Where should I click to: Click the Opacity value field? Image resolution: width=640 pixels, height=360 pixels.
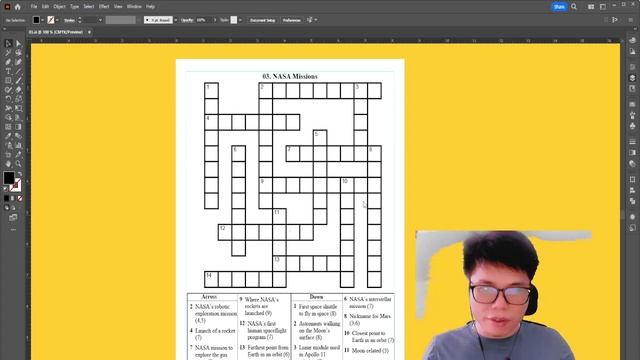coord(203,20)
